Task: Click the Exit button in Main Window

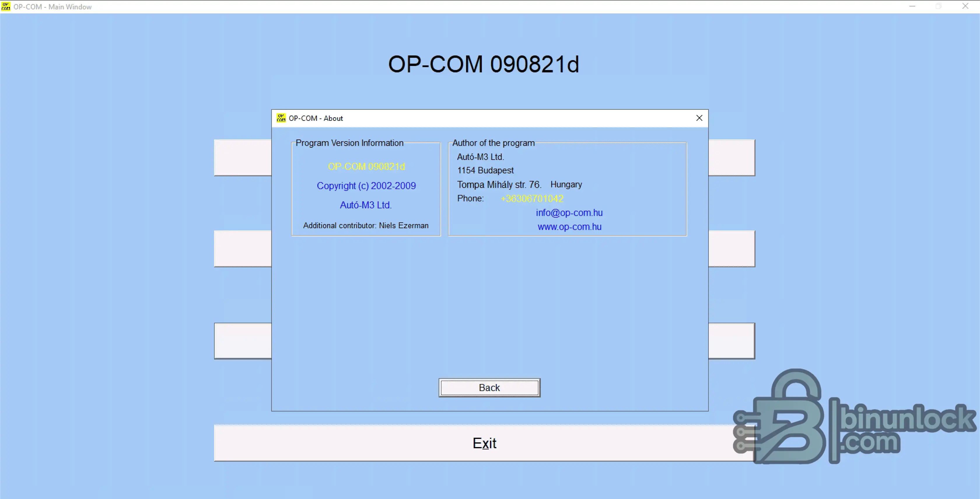Action: tap(484, 443)
